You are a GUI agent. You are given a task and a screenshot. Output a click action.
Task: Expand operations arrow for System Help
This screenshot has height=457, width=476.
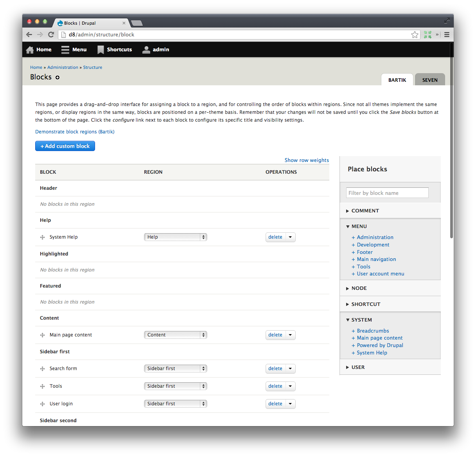coord(290,237)
